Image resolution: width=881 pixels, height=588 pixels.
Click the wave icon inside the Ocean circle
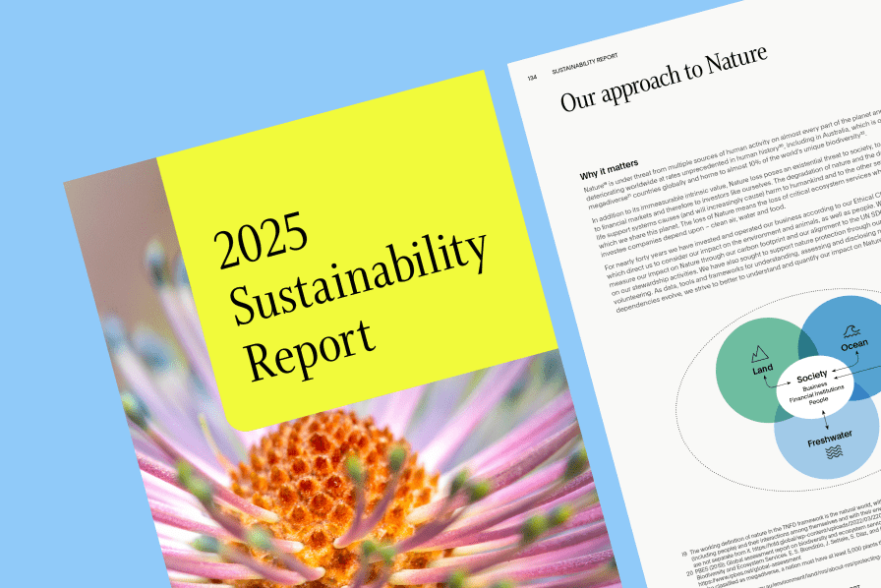pyautogui.click(x=850, y=329)
